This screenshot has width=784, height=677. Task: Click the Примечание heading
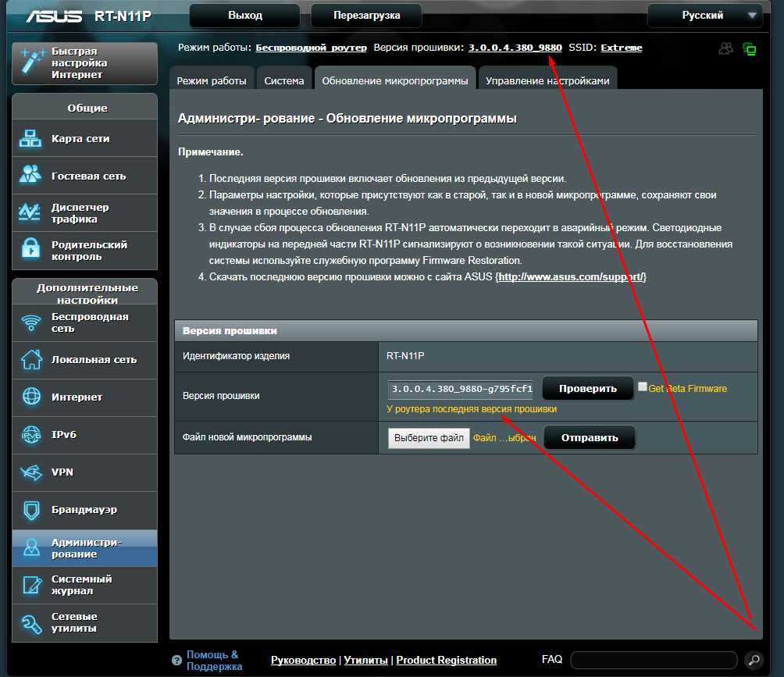pyautogui.click(x=211, y=152)
